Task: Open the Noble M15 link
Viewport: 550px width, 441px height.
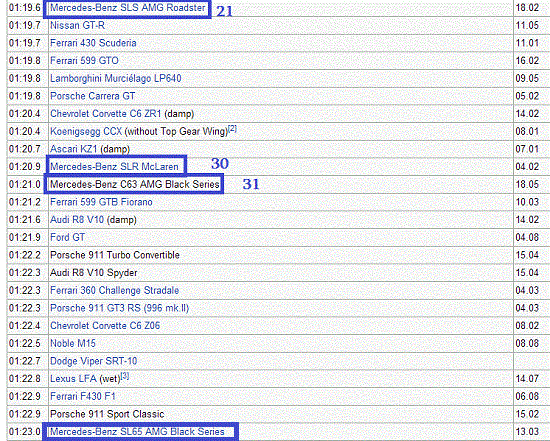Action: pyautogui.click(x=73, y=343)
